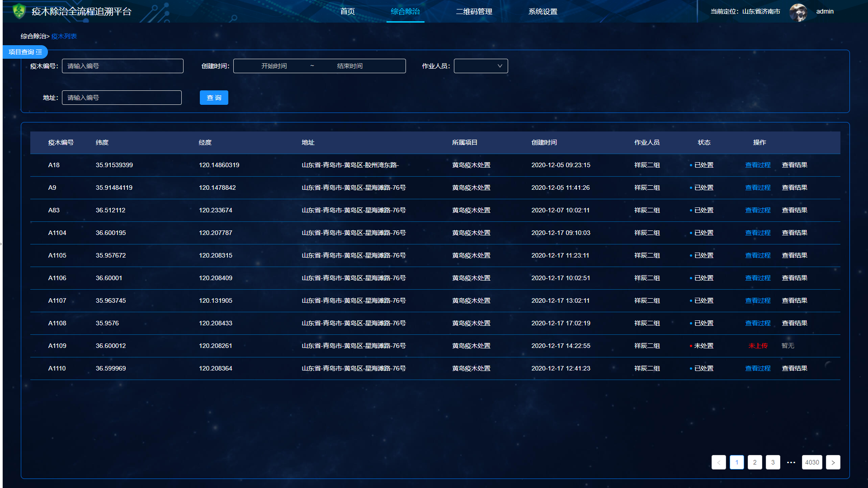Click the pagination ellipsis jump icon
Screen dimensions: 868x488
click(791, 462)
